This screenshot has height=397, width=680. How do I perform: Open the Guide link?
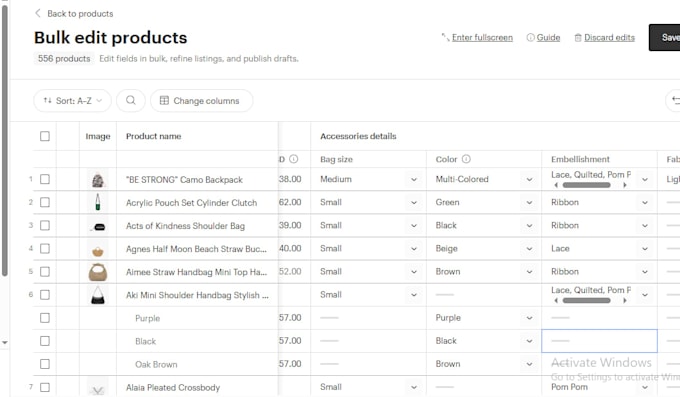tap(548, 37)
